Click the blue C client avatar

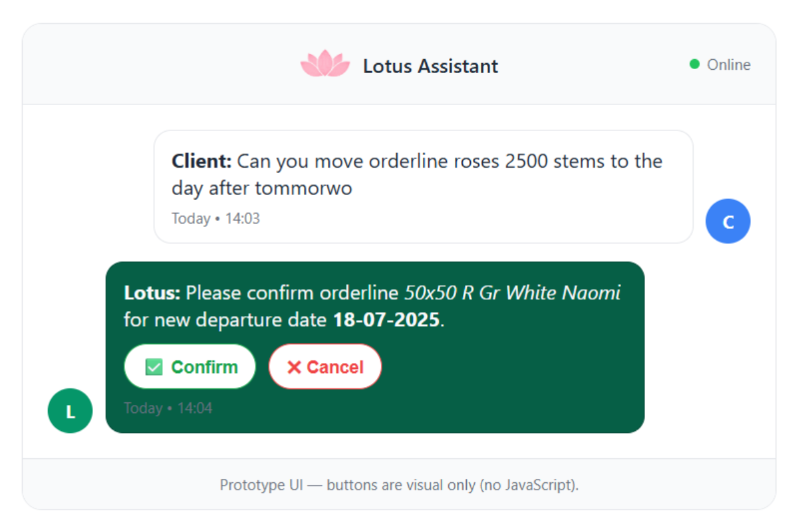click(x=728, y=221)
